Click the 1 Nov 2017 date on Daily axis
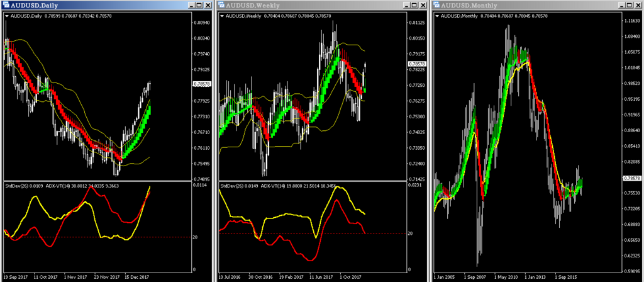 coord(76,277)
